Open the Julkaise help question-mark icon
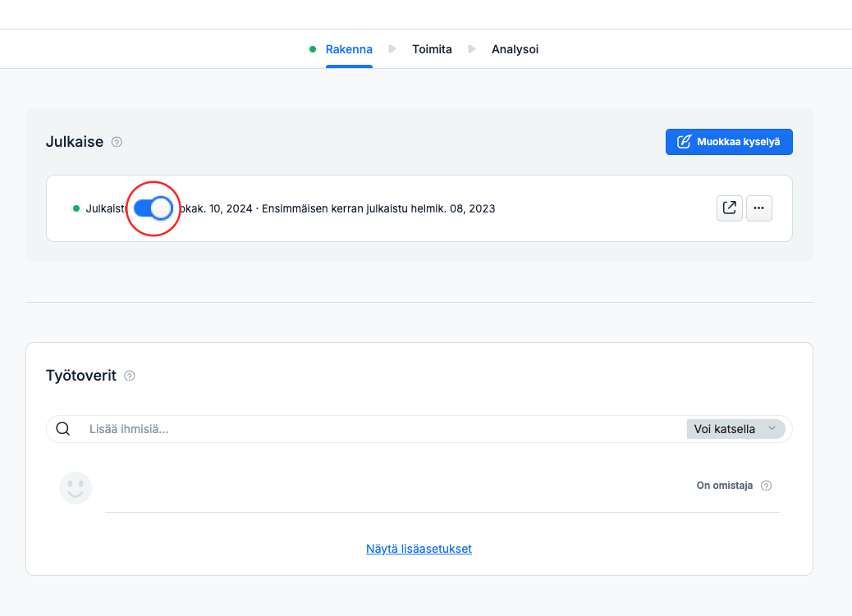The height and width of the screenshot is (616, 852). (117, 143)
